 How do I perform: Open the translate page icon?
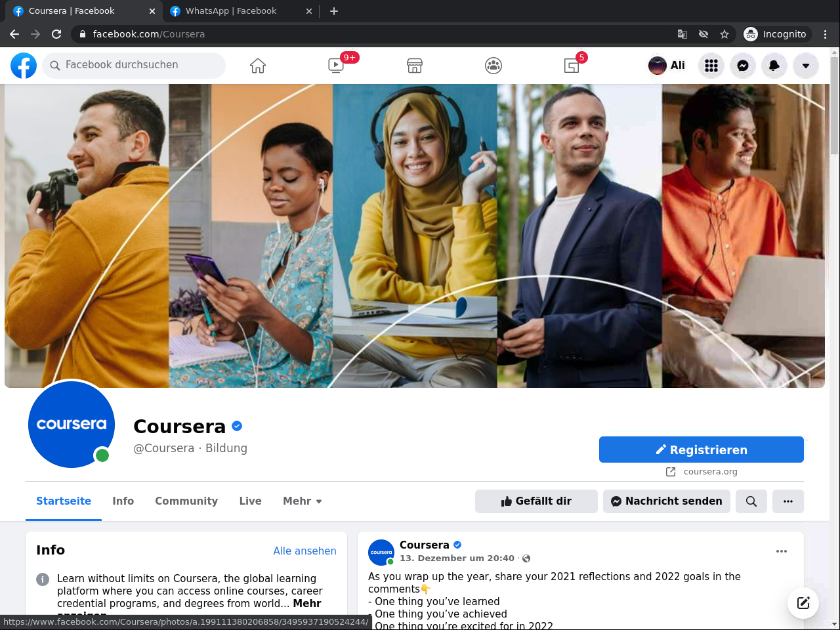click(682, 34)
